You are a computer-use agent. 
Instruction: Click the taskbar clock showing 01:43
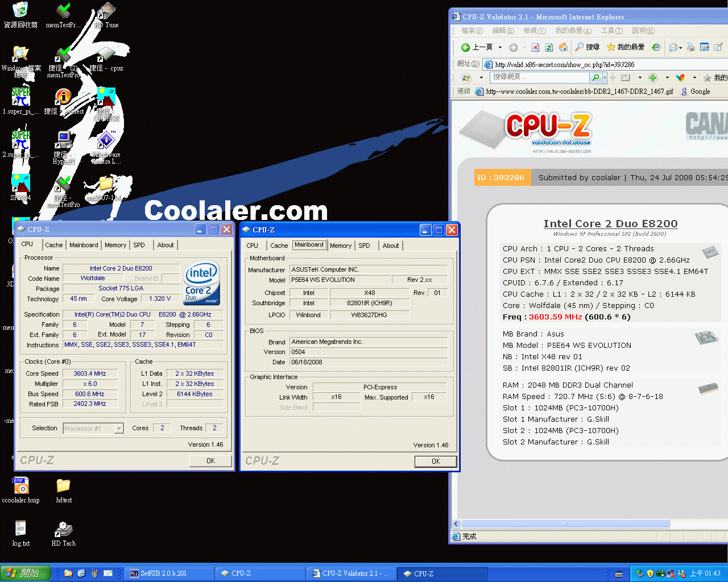[705, 573]
